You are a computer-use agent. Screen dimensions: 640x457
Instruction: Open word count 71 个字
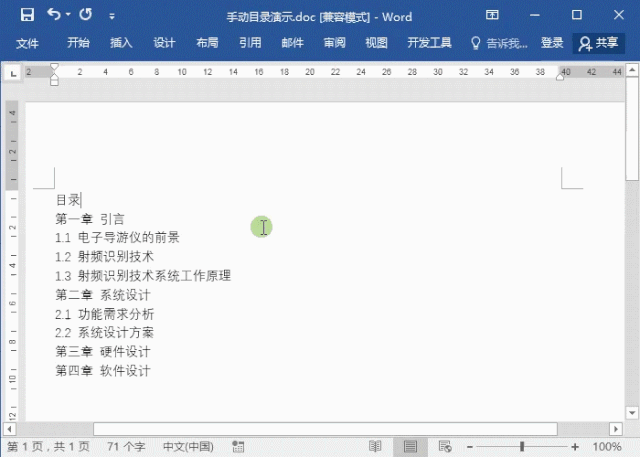pyautogui.click(x=126, y=446)
